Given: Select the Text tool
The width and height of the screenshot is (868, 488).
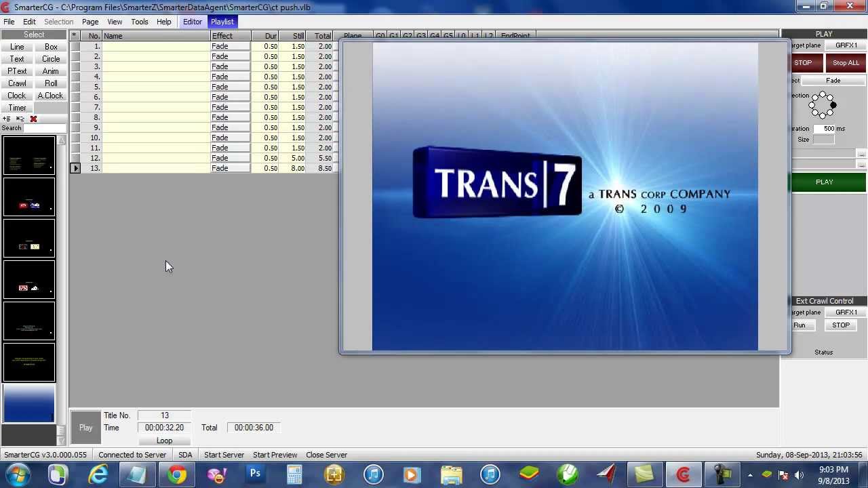Looking at the screenshot, I should tap(17, 59).
